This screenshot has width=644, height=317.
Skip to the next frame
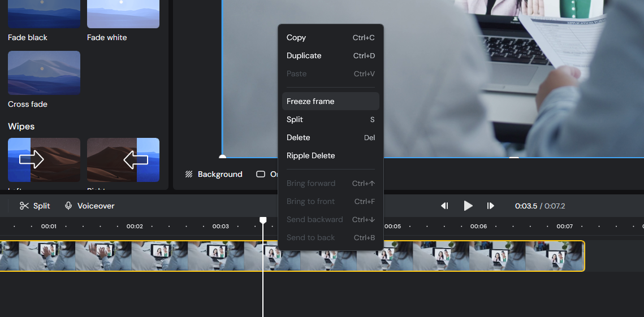pyautogui.click(x=491, y=206)
